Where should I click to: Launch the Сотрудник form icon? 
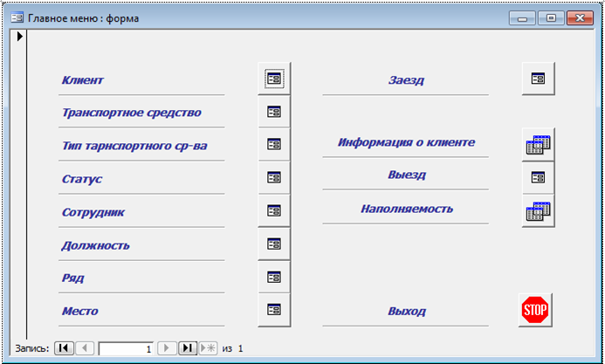point(274,211)
